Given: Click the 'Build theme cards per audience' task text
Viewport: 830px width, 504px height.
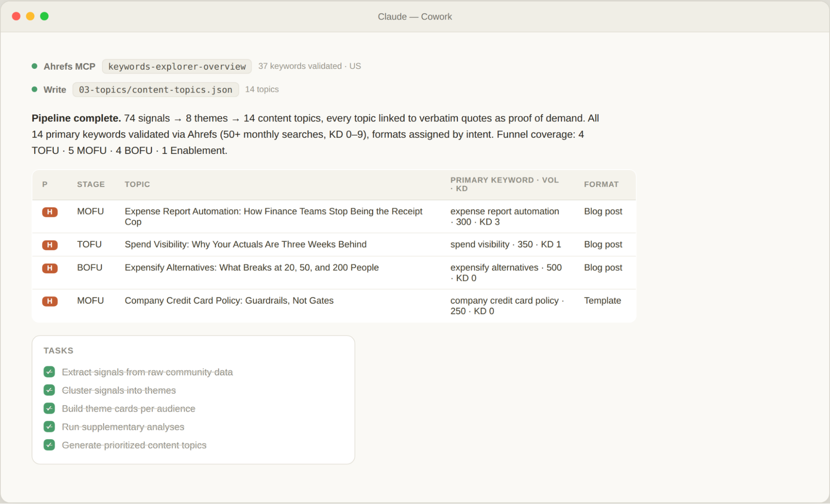Looking at the screenshot, I should (x=128, y=409).
